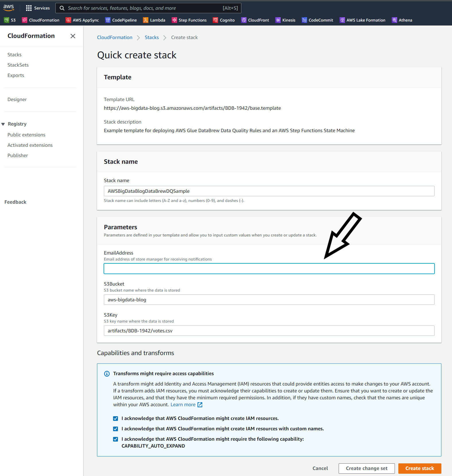Click the Parameters section heading

pyautogui.click(x=121, y=227)
